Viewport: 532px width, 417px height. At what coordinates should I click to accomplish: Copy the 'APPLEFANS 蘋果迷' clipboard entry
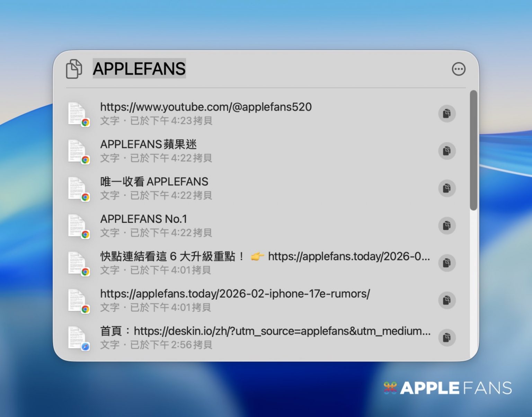[446, 151]
